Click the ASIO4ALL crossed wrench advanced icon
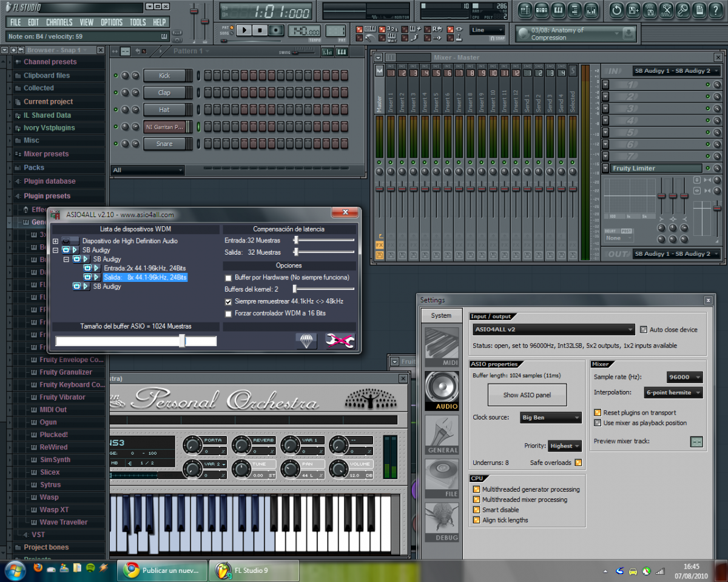Screen dimensions: 728x582 click(340, 341)
